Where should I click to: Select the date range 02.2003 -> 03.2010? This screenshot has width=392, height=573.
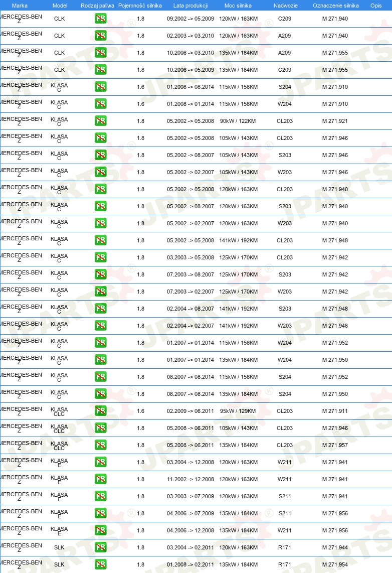pos(190,36)
